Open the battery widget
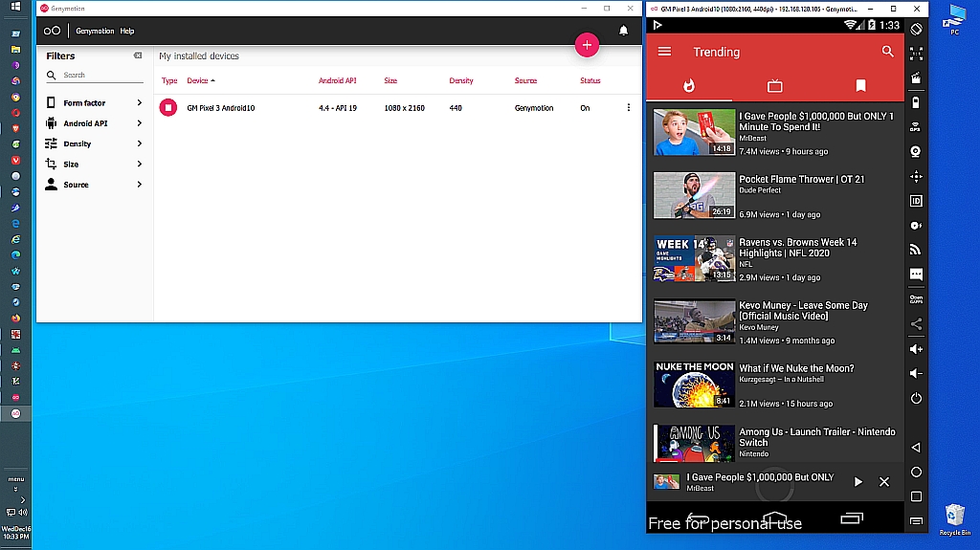Image resolution: width=980 pixels, height=550 pixels. pos(916,102)
